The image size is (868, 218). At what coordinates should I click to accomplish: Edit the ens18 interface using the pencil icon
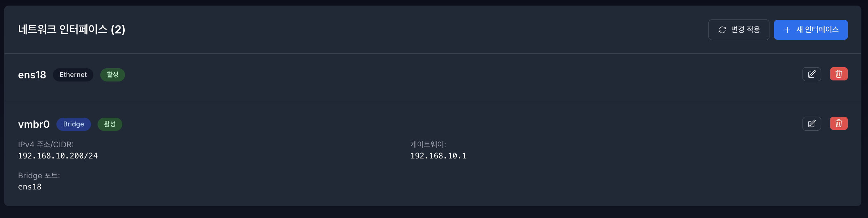coord(812,74)
